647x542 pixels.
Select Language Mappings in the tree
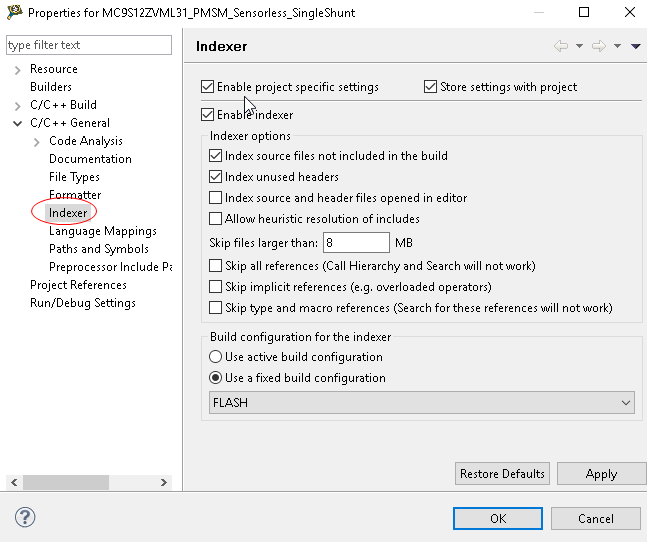coord(102,231)
